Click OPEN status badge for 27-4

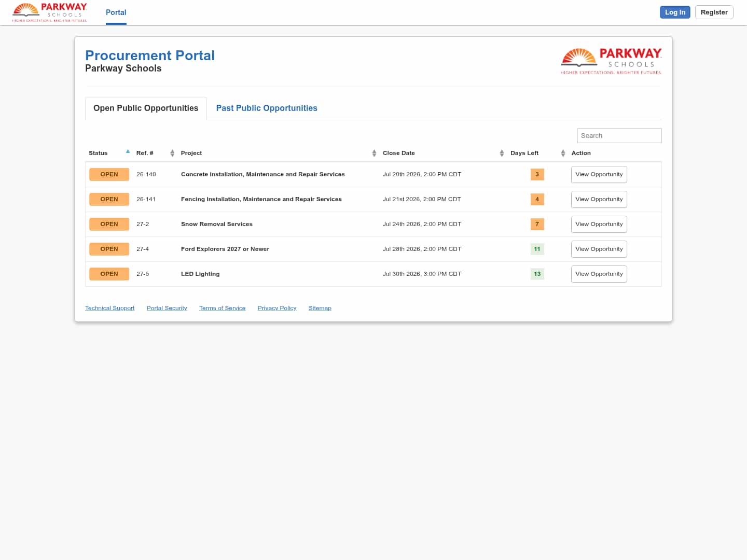coord(109,249)
